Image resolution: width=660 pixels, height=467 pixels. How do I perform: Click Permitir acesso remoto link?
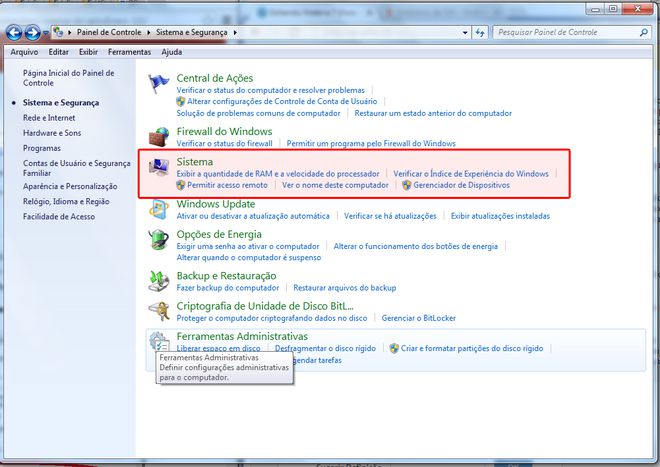[x=227, y=185]
